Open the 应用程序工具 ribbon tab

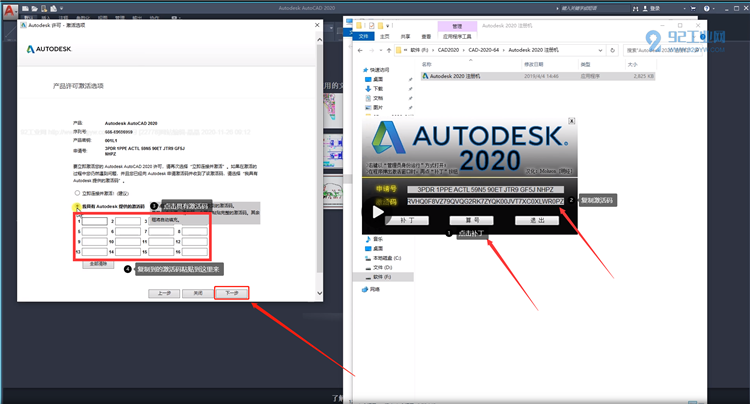point(457,36)
